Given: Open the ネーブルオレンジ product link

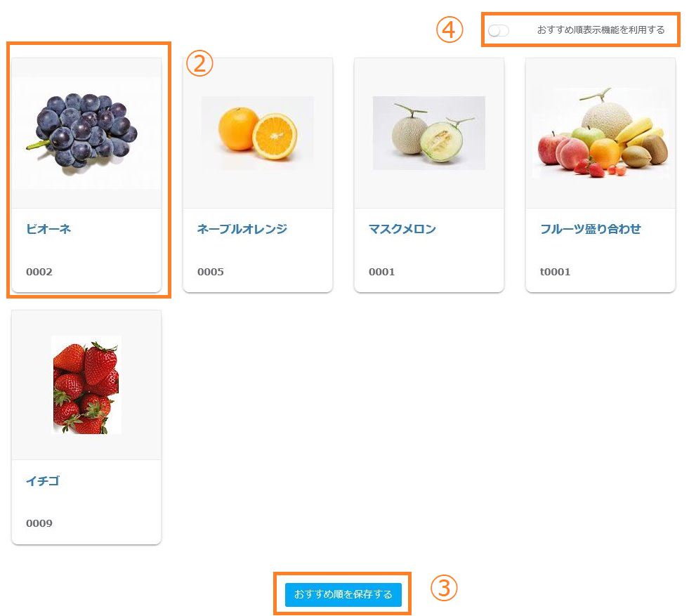Looking at the screenshot, I should click(242, 229).
